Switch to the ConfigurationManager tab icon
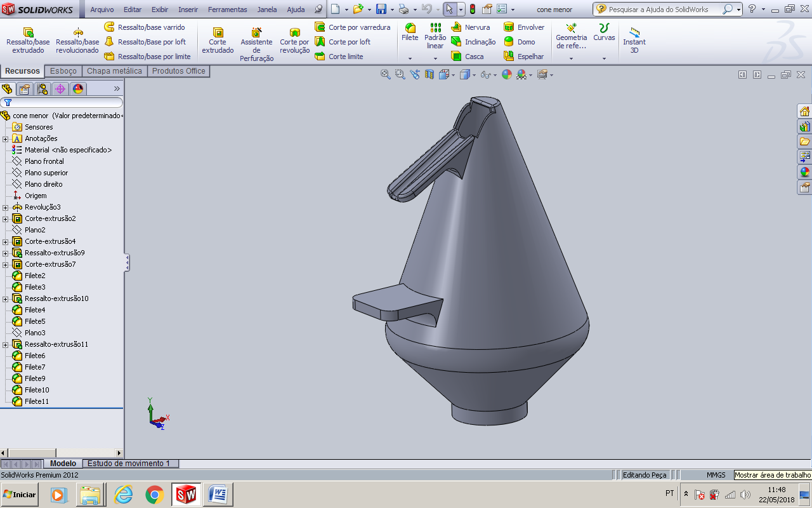This screenshot has width=812, height=508. tap(43, 89)
